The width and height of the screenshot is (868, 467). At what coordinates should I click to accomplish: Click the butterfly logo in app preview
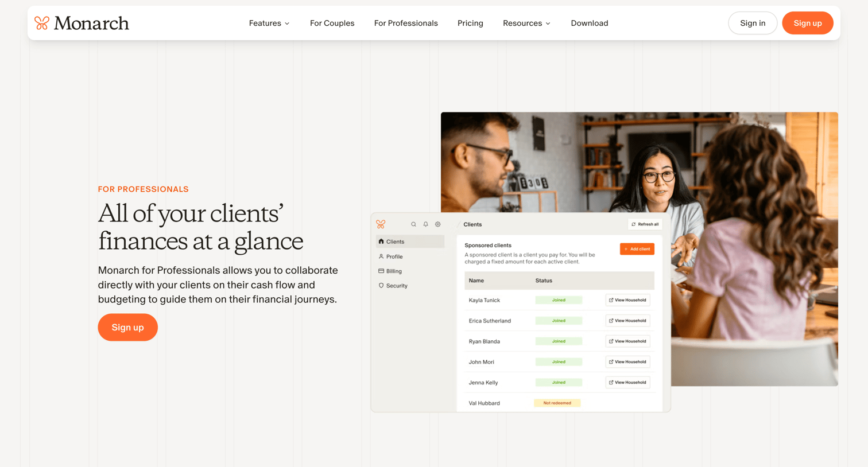pos(381,224)
